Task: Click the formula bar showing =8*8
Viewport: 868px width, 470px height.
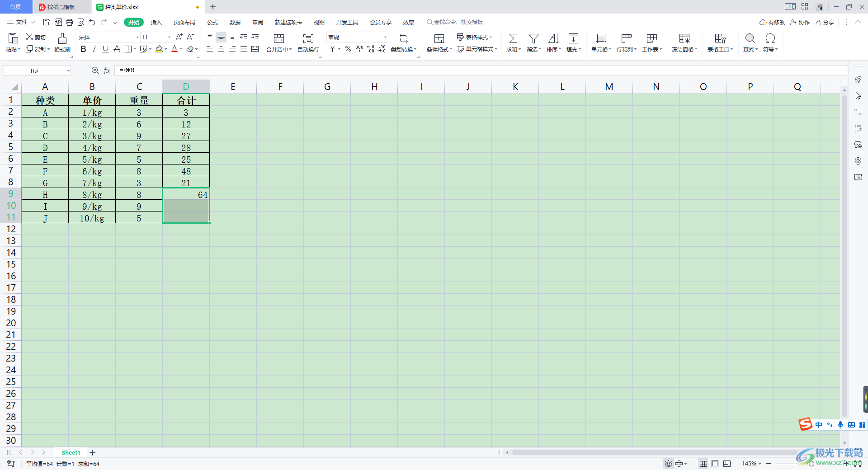Action: (481, 70)
